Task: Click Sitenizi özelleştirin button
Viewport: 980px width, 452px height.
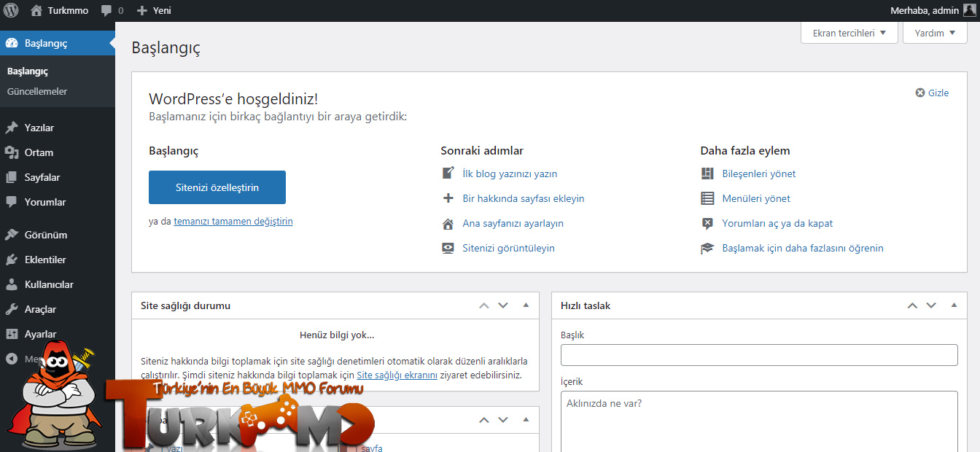Action: pos(217,187)
